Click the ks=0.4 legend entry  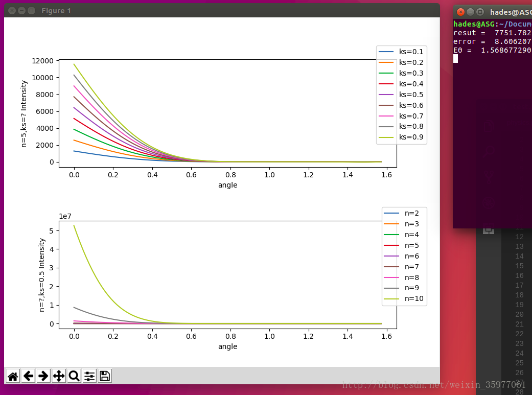(401, 84)
